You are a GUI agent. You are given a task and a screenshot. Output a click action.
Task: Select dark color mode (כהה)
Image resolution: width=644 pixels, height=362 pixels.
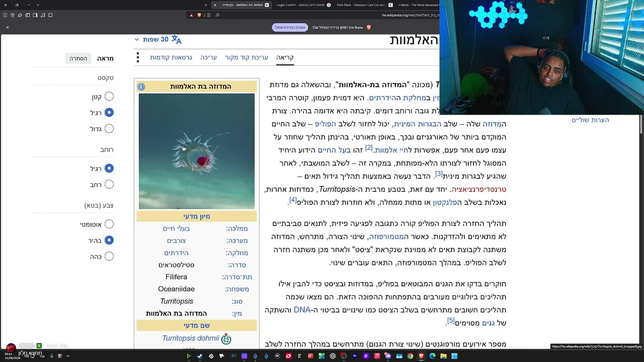[109, 256]
